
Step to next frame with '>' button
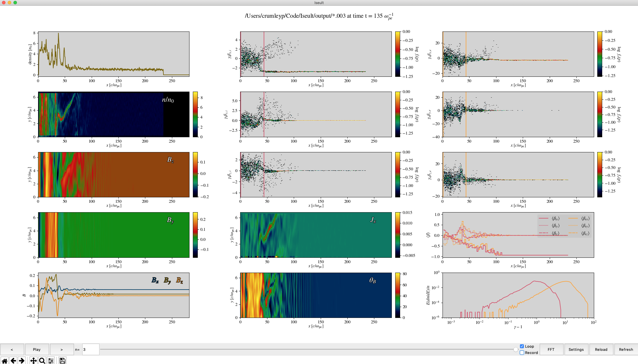pos(62,349)
